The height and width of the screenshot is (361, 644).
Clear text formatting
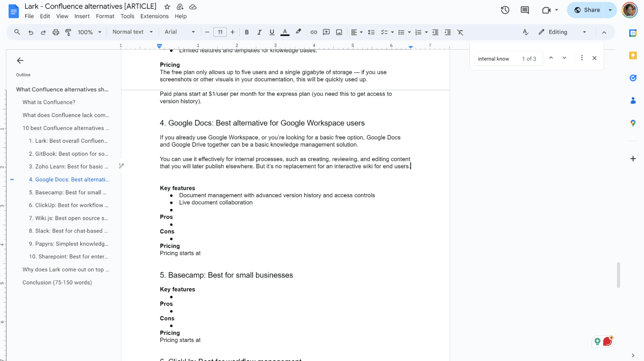[460, 32]
